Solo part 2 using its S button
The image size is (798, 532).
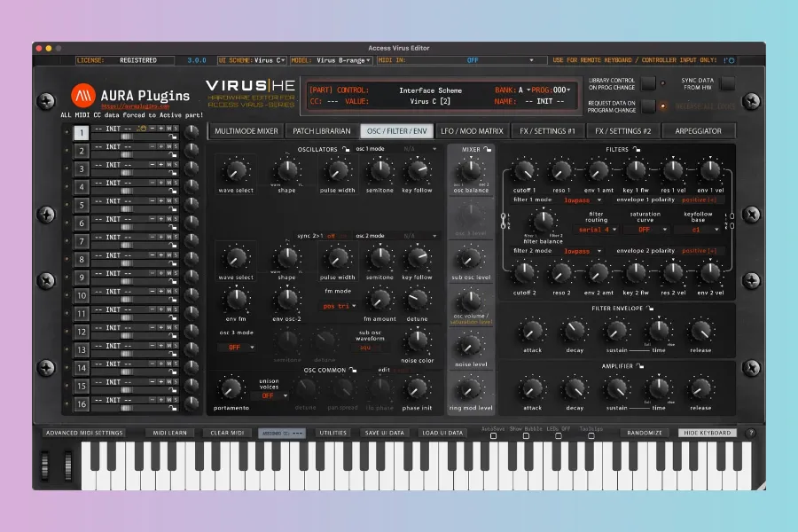pos(176,147)
